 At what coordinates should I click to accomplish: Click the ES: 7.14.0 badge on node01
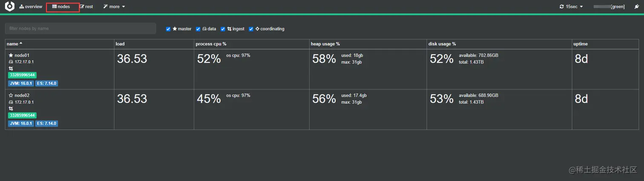46,83
